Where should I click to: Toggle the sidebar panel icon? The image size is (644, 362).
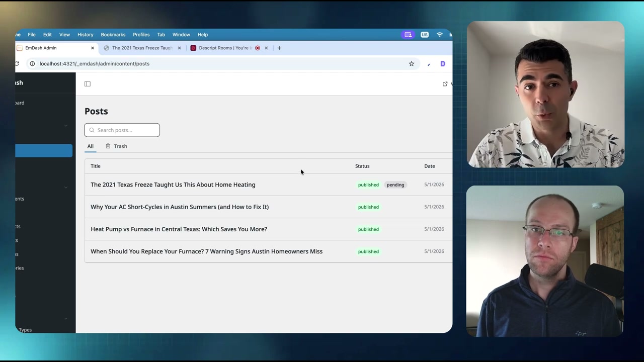[88, 84]
